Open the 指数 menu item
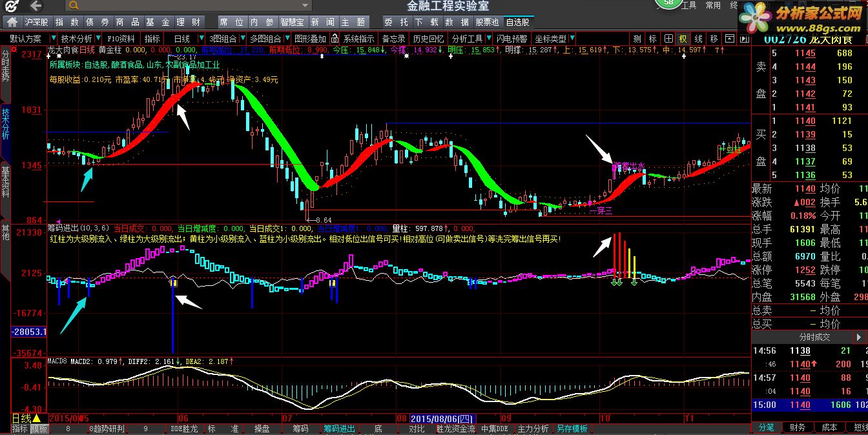 coord(67,23)
